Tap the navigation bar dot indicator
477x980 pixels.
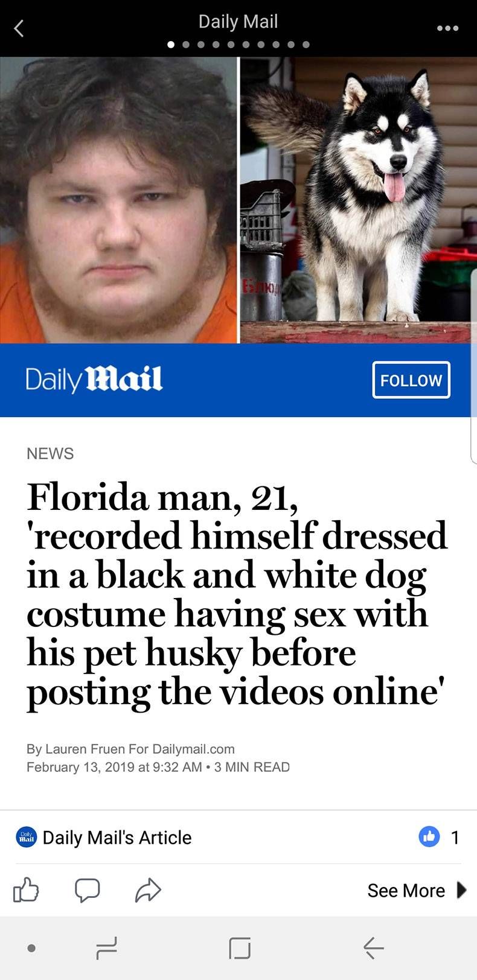click(31, 948)
